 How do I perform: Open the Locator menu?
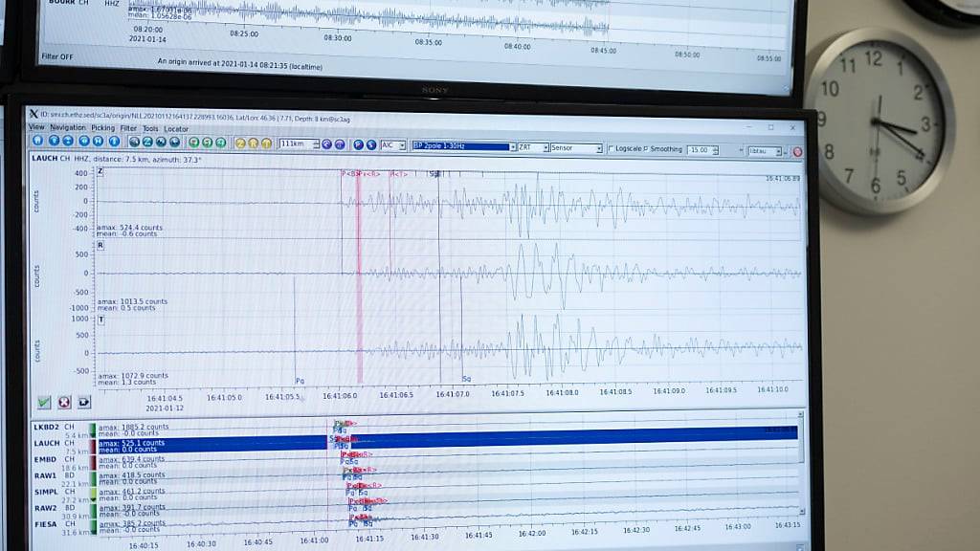pyautogui.click(x=177, y=128)
